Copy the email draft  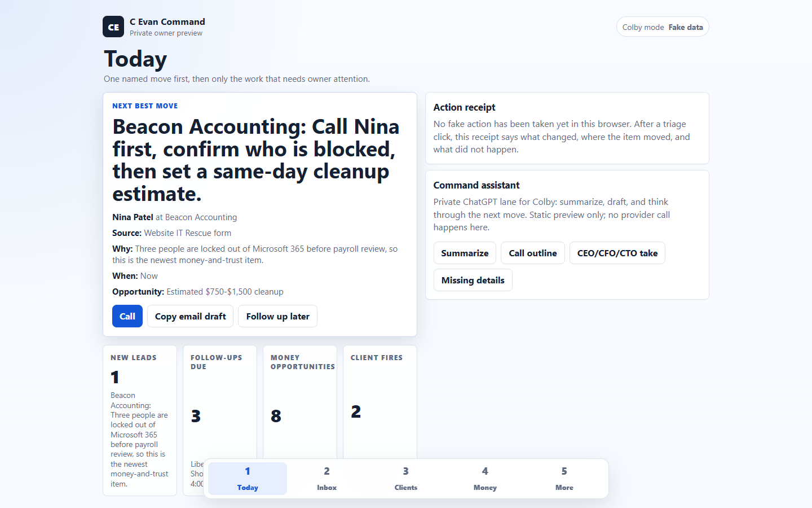click(x=191, y=316)
